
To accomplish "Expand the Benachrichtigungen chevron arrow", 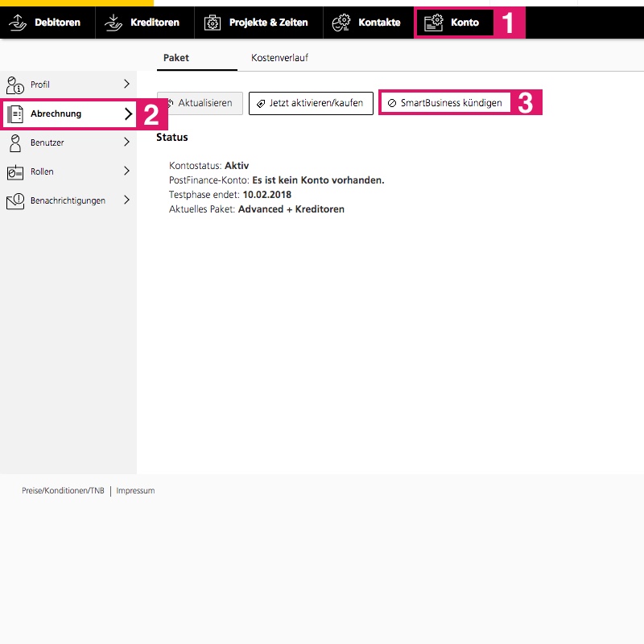I will pos(126,200).
